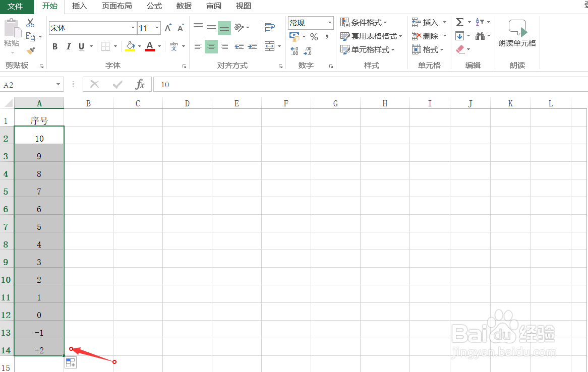The width and height of the screenshot is (588, 372).
Task: Switch to the 审阅 Review tab
Action: pos(214,6)
